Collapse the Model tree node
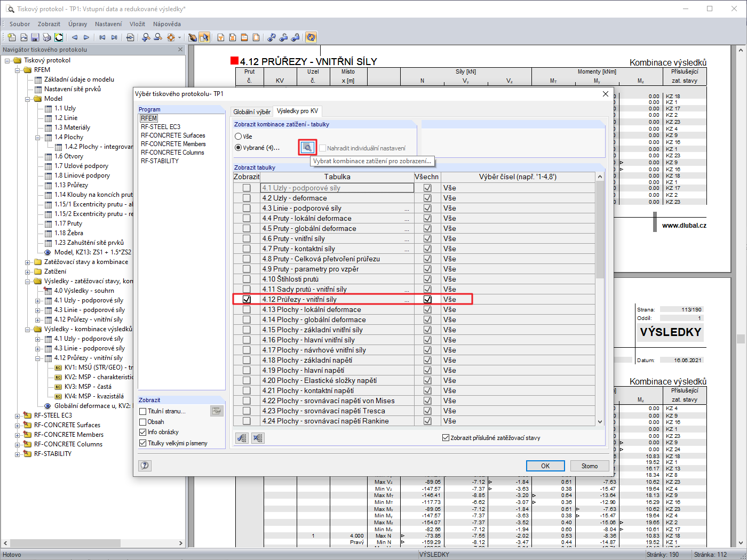Screen dimensions: 747x560 [28, 99]
